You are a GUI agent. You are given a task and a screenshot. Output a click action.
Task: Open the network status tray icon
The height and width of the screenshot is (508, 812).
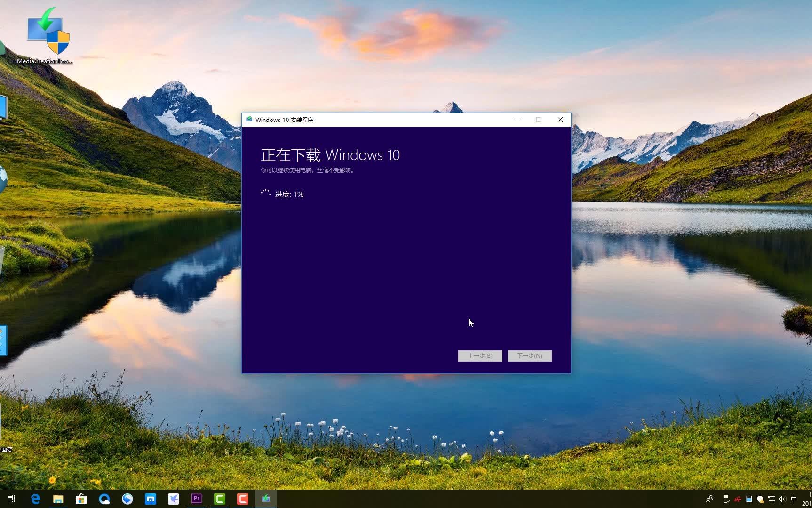772,499
